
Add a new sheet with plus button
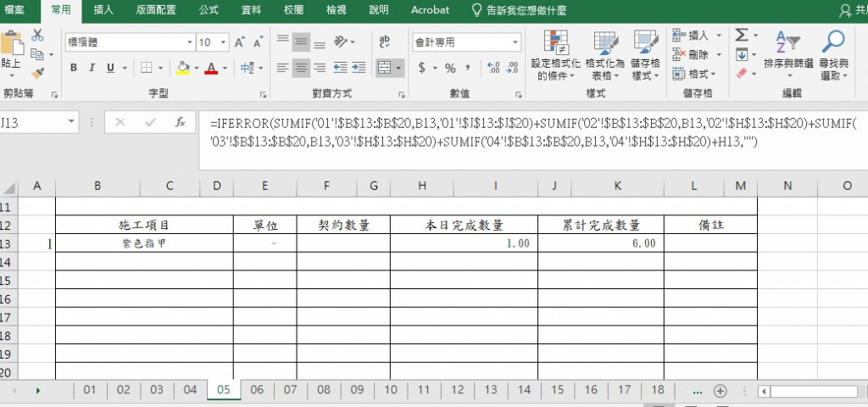[x=720, y=391]
